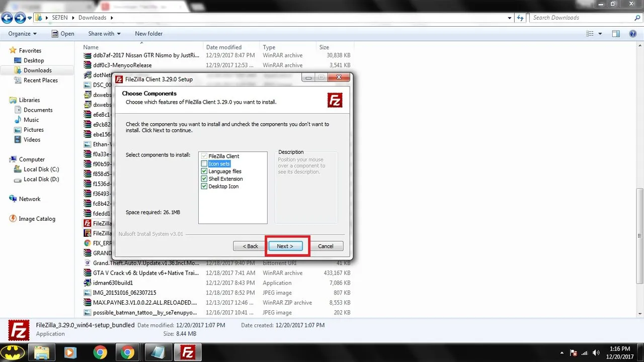Show the preview pane
Screen dimensions: 644x362
click(x=616, y=34)
